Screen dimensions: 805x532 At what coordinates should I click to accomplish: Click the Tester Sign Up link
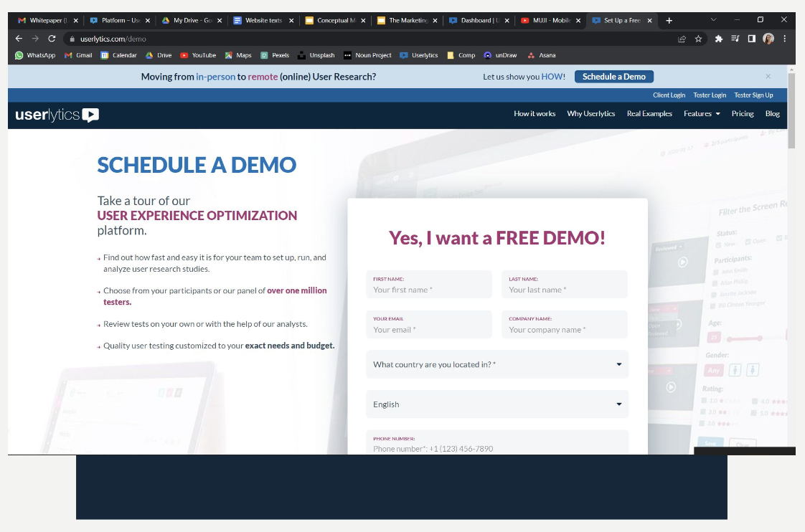coord(753,95)
